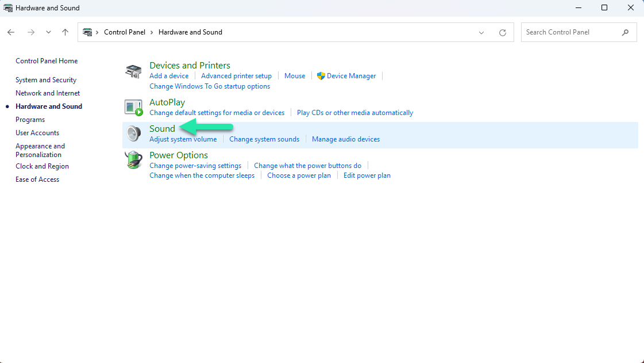Click the Sound speaker icon

tap(133, 133)
